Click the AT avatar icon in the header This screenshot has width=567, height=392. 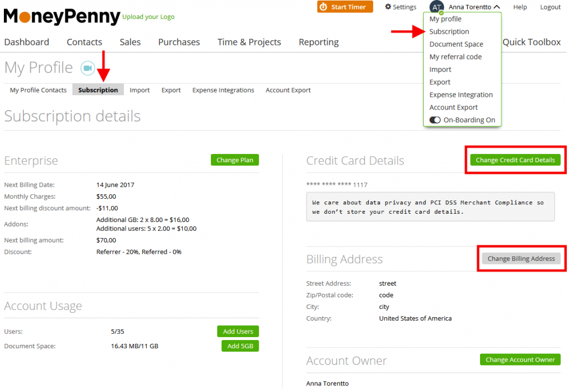pos(437,7)
